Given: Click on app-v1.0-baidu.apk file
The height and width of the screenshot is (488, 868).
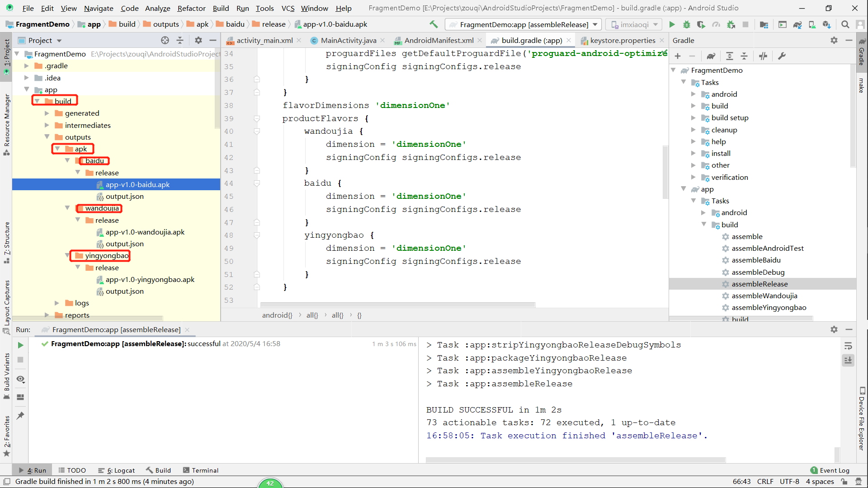Looking at the screenshot, I should click(137, 184).
